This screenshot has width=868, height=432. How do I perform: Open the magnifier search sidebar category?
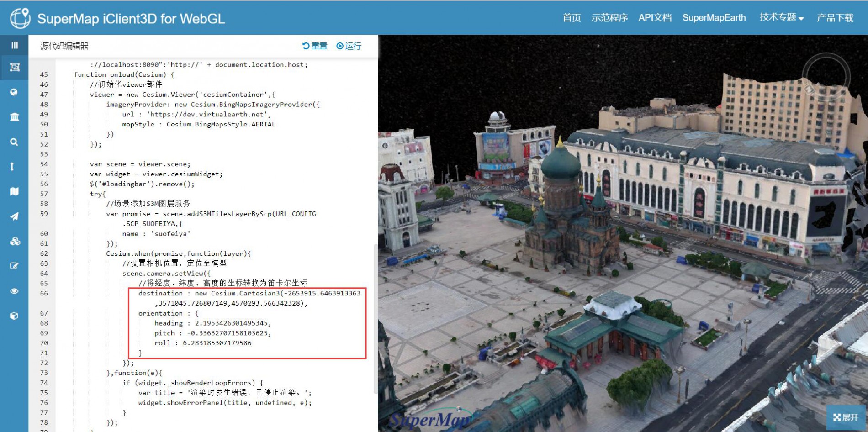[14, 142]
